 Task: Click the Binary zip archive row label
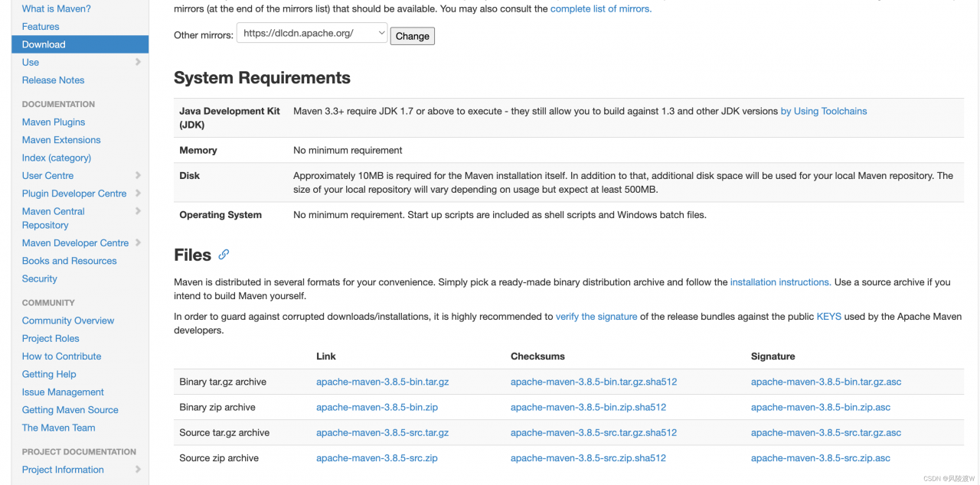click(x=217, y=408)
